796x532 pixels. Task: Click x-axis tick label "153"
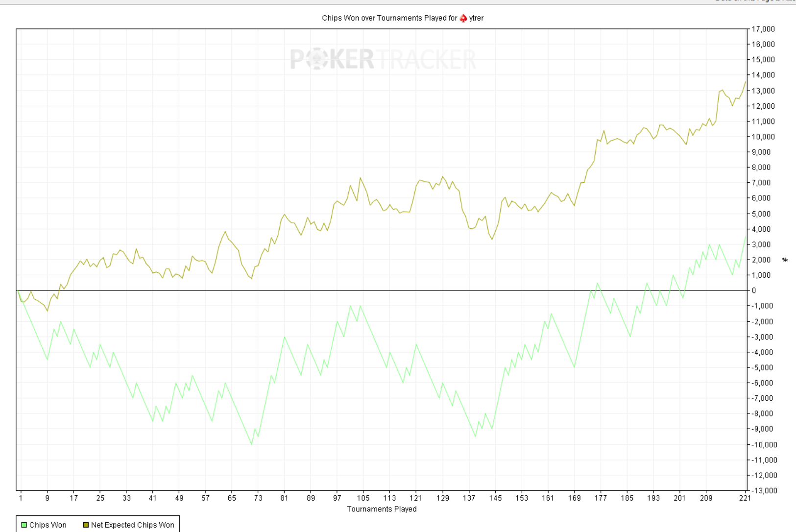coord(522,498)
